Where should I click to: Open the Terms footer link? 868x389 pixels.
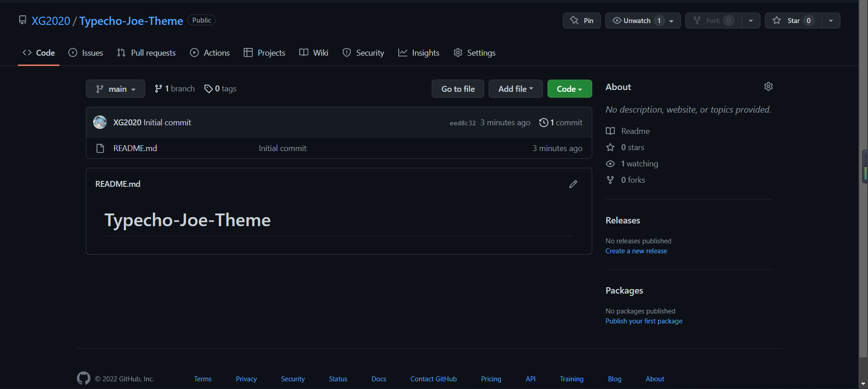[x=203, y=379]
